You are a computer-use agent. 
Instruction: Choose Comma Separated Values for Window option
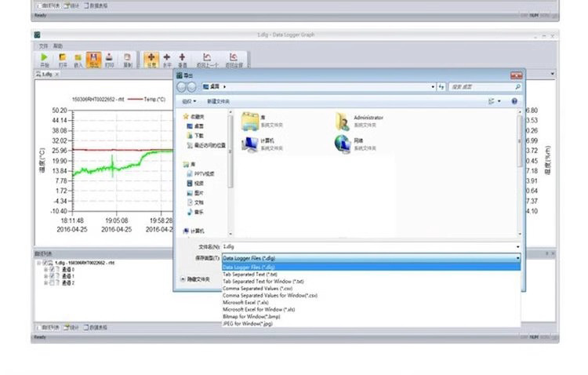coord(372,296)
